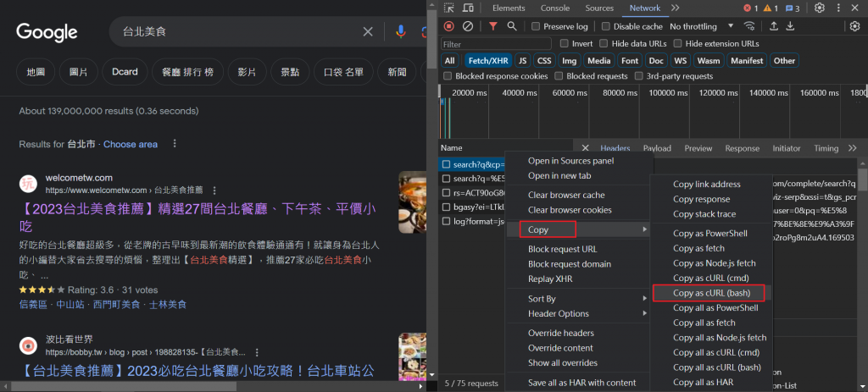Click in the network Filter input

coord(496,44)
